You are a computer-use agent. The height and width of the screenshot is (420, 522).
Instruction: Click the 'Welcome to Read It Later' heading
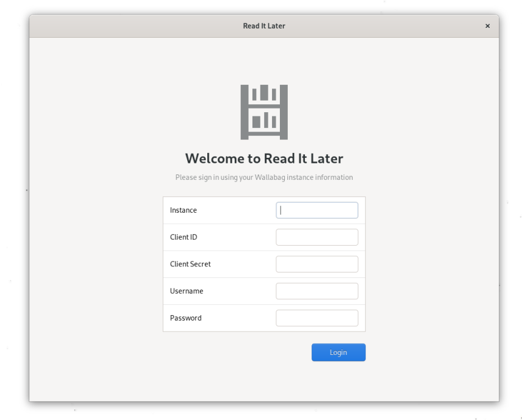(264, 158)
